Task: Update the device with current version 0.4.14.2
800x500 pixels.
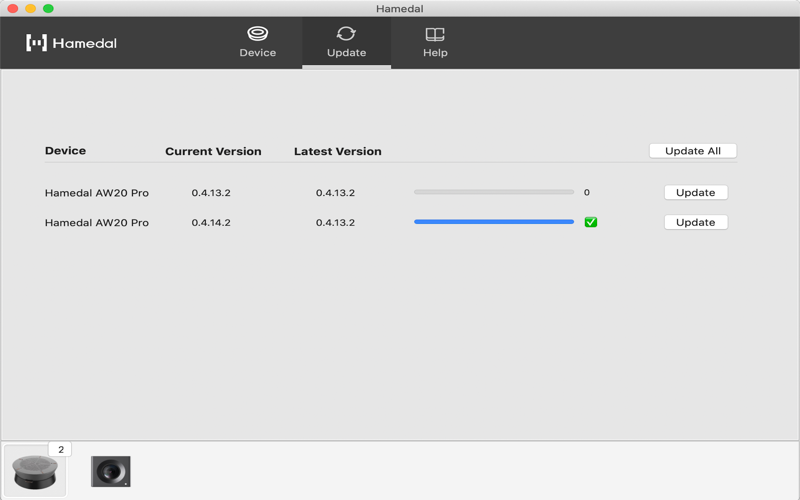Action: [696, 222]
